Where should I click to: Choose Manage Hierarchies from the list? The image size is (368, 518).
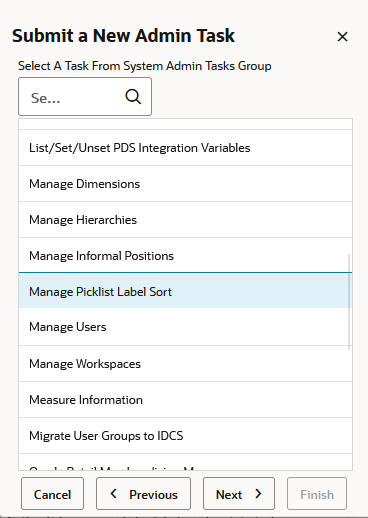point(185,220)
